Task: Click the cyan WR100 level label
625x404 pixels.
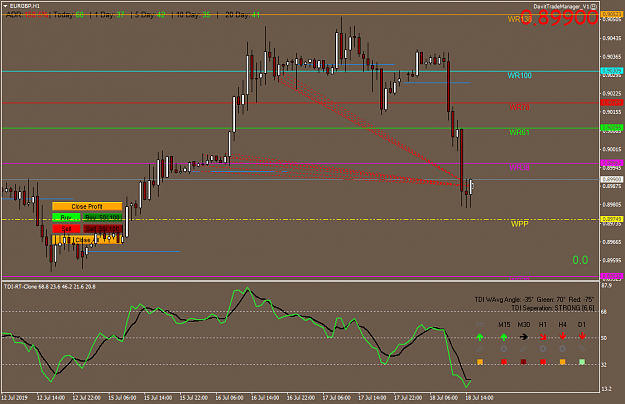Action: [x=520, y=75]
